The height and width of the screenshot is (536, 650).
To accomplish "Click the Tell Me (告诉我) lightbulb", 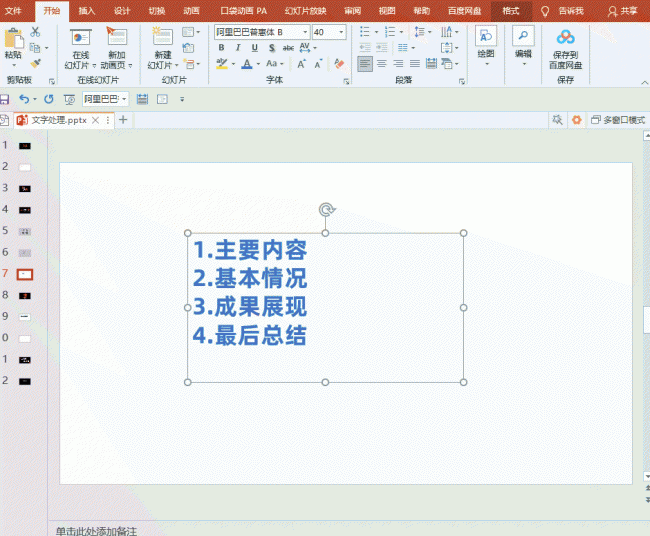I will (545, 11).
